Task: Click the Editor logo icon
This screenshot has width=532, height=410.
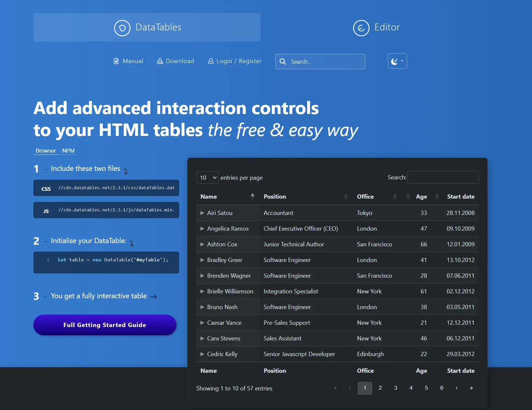Action: tap(361, 28)
